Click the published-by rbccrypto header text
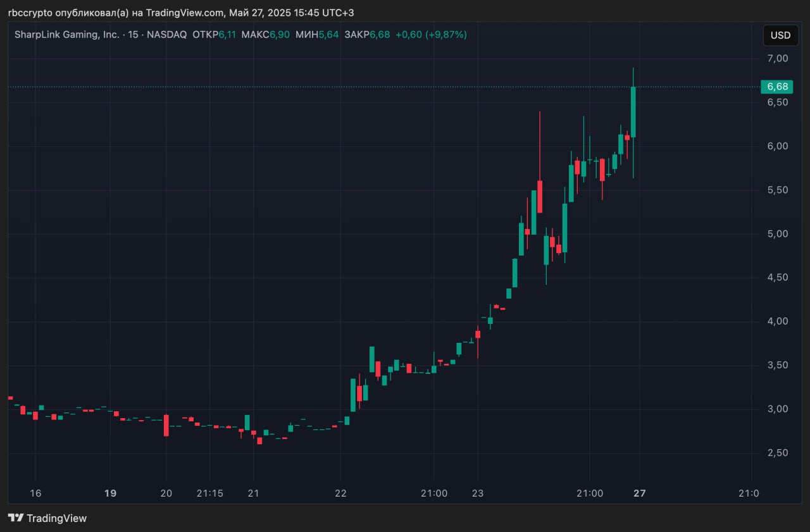The image size is (810, 532). point(181,13)
